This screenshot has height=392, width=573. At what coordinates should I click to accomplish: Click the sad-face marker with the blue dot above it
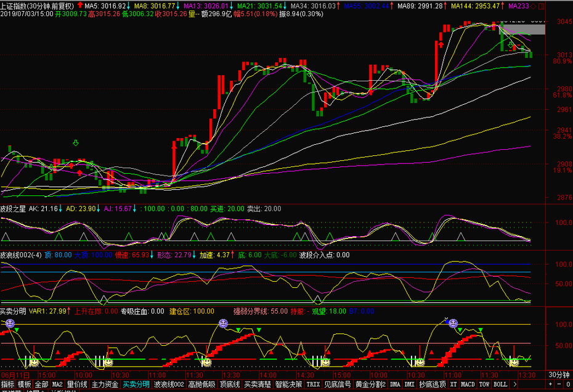coord(453,323)
